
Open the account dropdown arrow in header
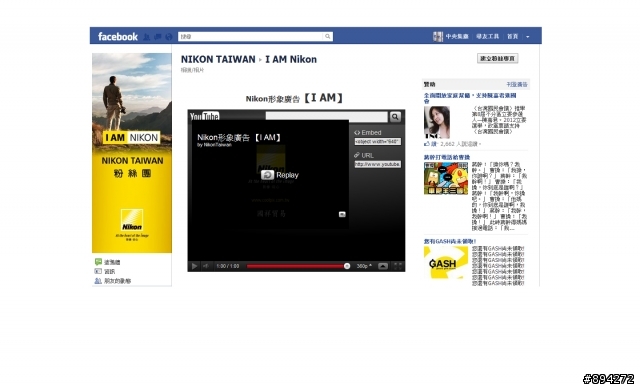tap(528, 37)
